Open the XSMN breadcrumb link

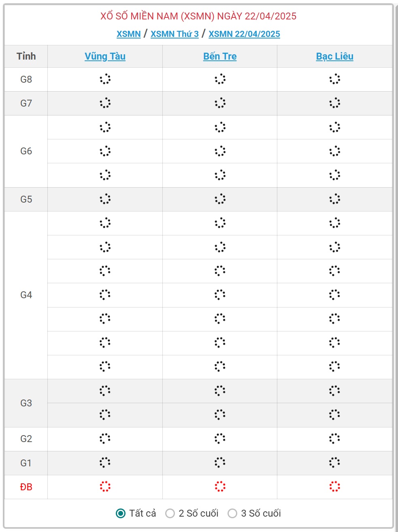128,34
